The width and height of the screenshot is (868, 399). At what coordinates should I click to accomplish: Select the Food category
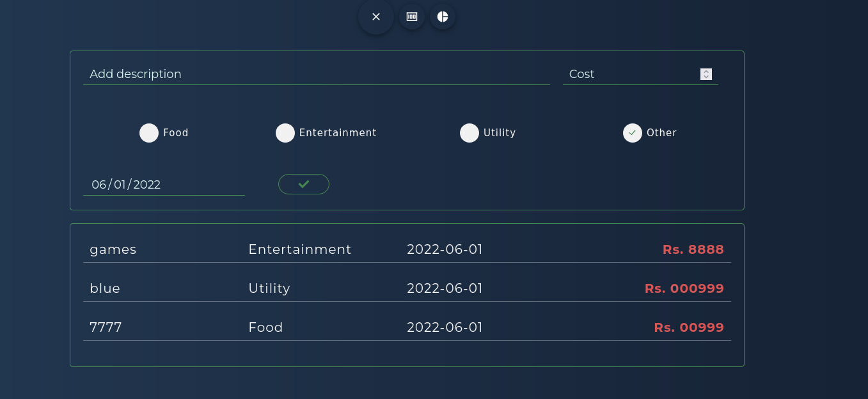click(x=149, y=133)
